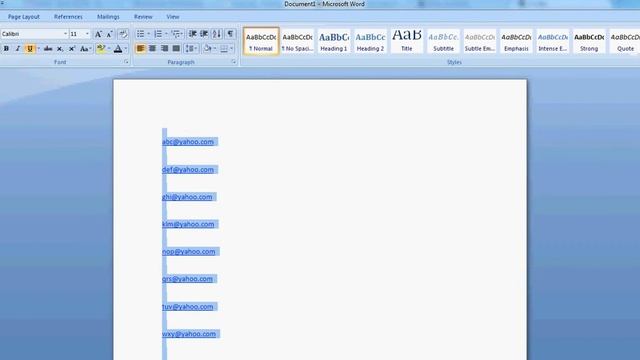Open the Paragraph dialog launcher
Viewport: 640px width, 360px height.
point(234,62)
